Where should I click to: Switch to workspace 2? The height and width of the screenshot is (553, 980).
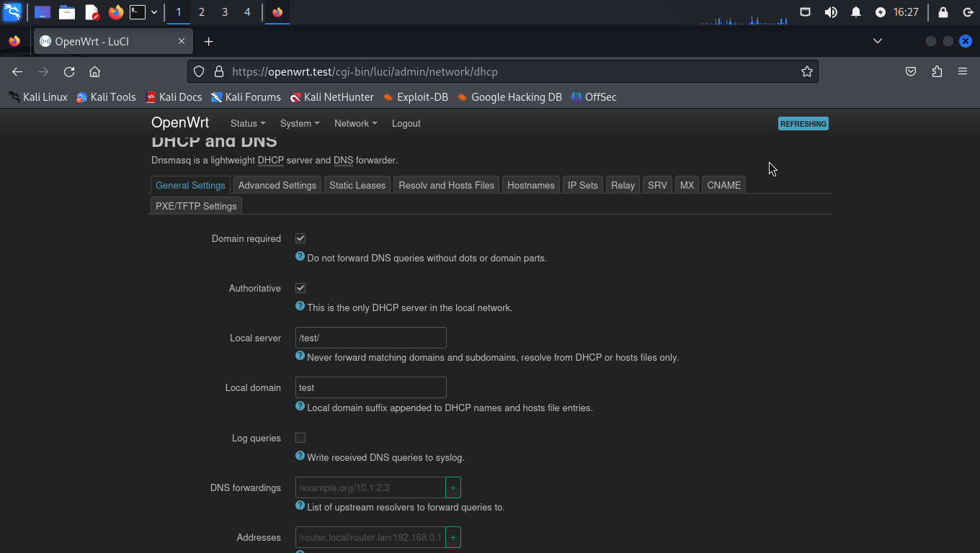[x=201, y=12]
